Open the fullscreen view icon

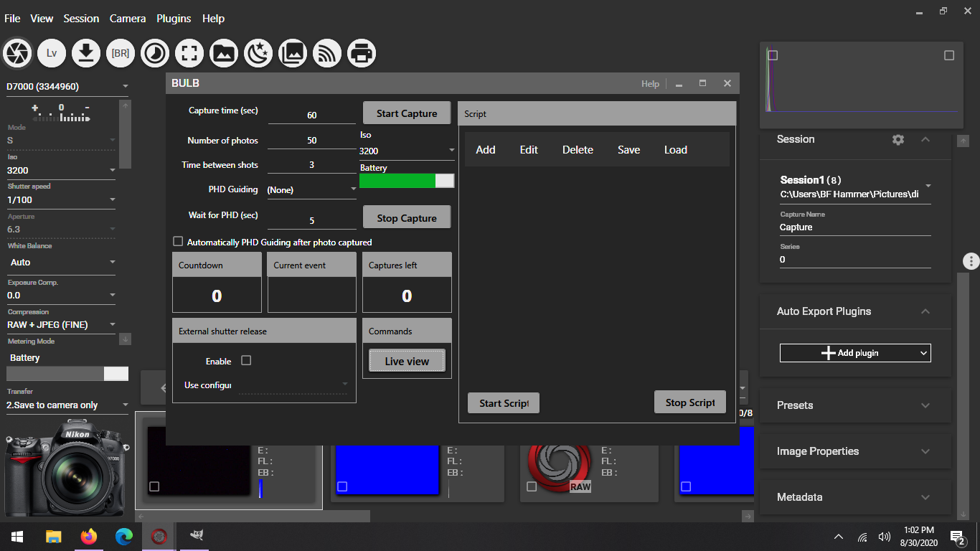pyautogui.click(x=189, y=53)
